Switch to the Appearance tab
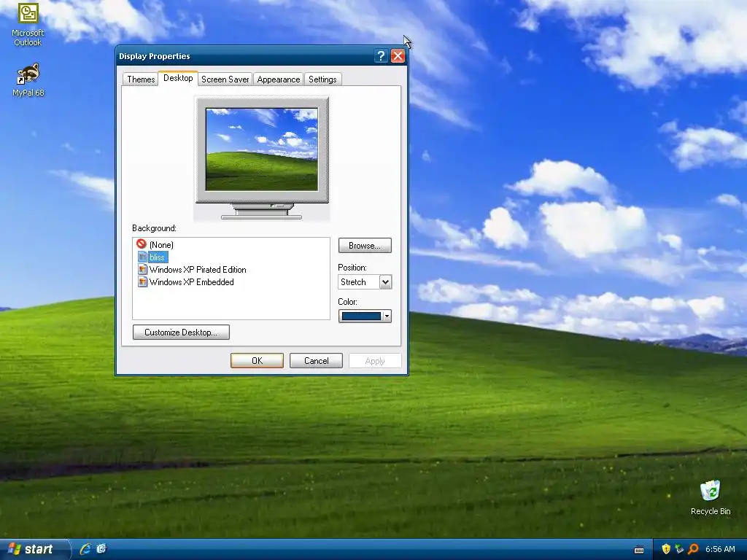Viewport: 747px width, 560px height. pos(279,79)
